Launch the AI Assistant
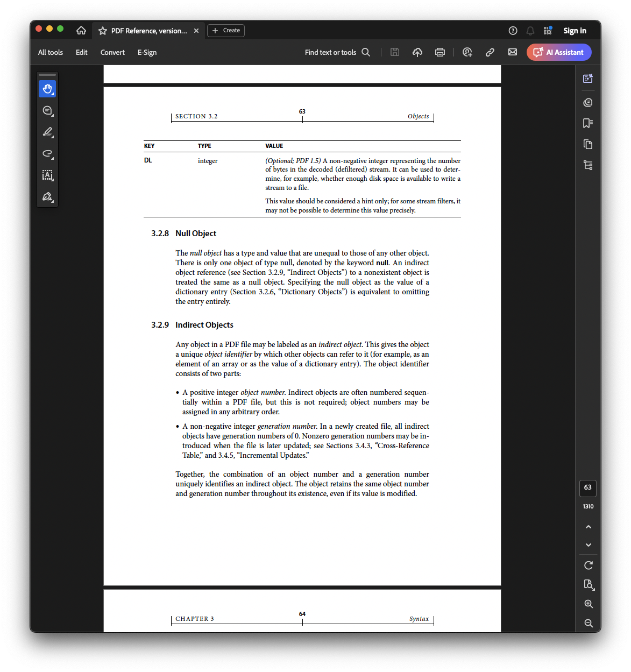This screenshot has width=631, height=672. tap(559, 52)
